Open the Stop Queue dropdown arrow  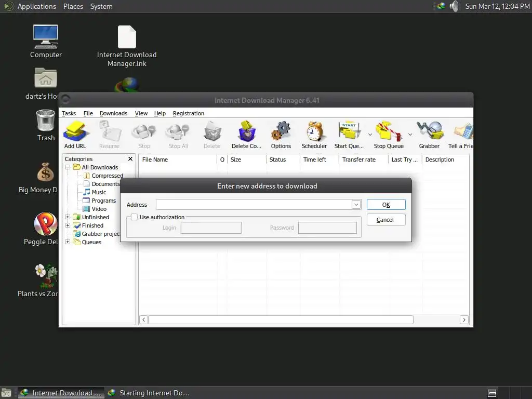tap(410, 135)
